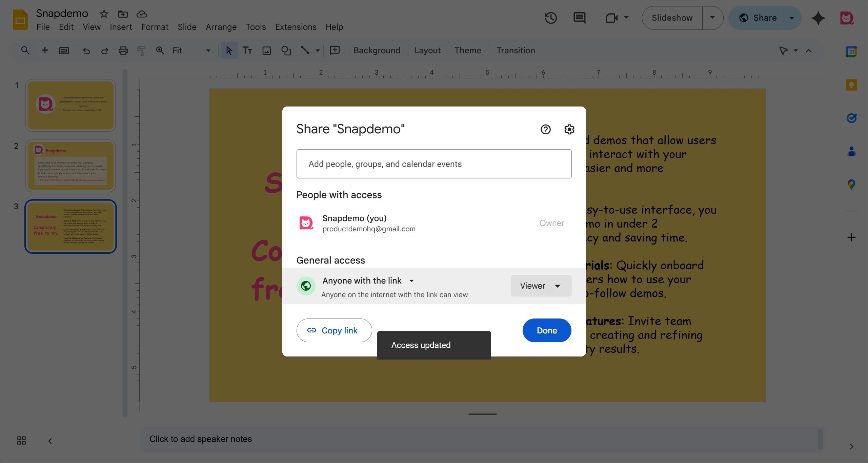Open Google Calendar side panel
Image resolution: width=868 pixels, height=463 pixels.
pos(851,52)
